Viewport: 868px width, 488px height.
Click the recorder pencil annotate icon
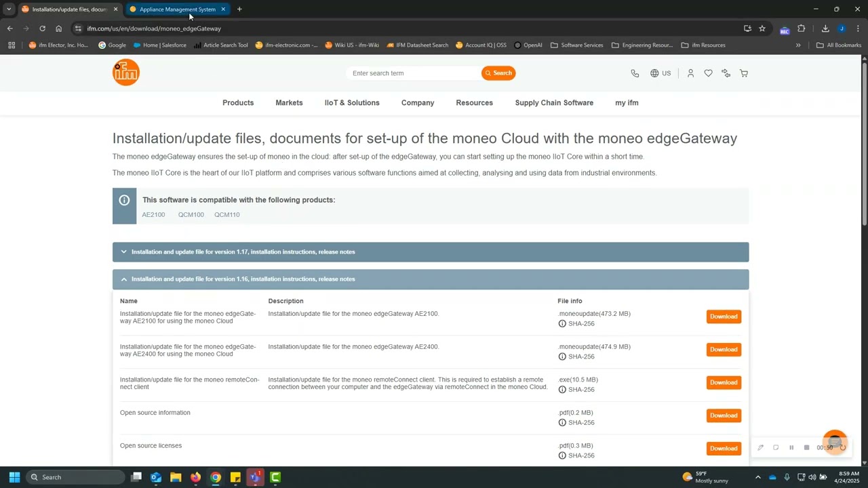[760, 447]
